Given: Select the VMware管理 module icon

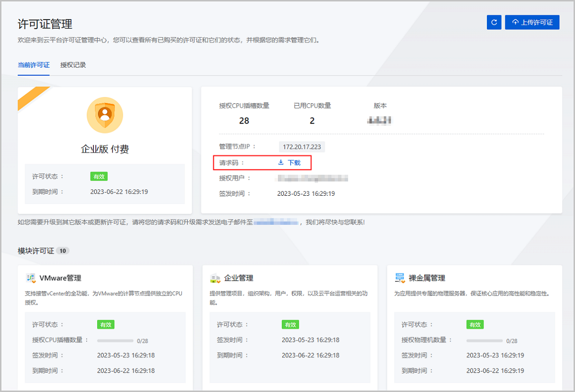Looking at the screenshot, I should coord(31,278).
